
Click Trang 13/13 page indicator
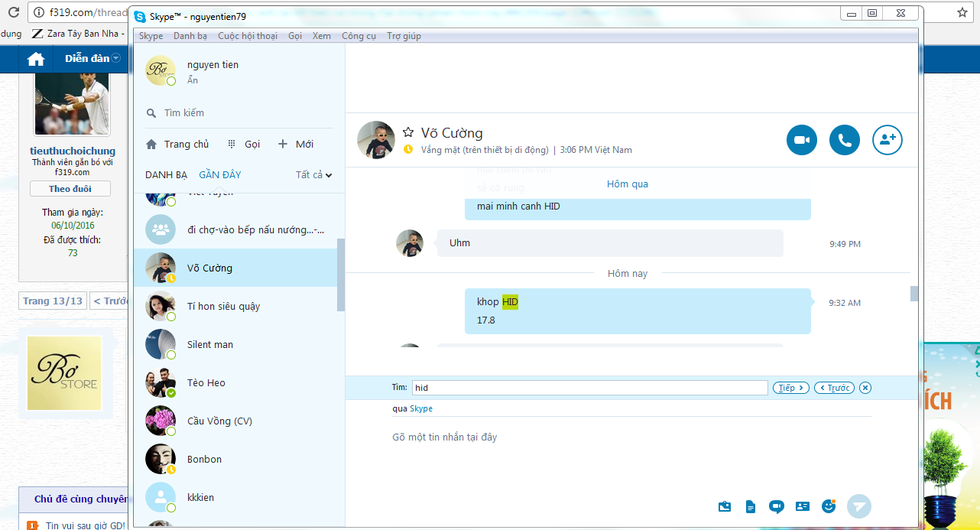tap(52, 301)
